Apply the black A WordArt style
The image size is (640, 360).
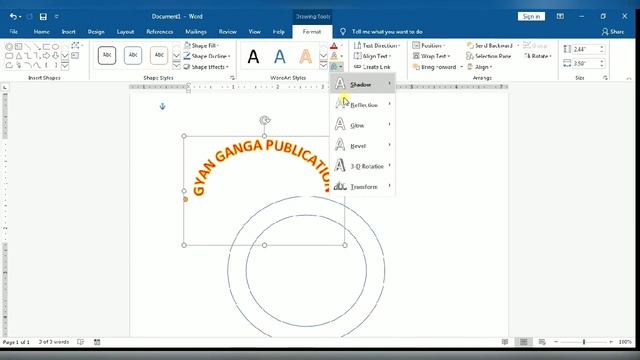253,56
